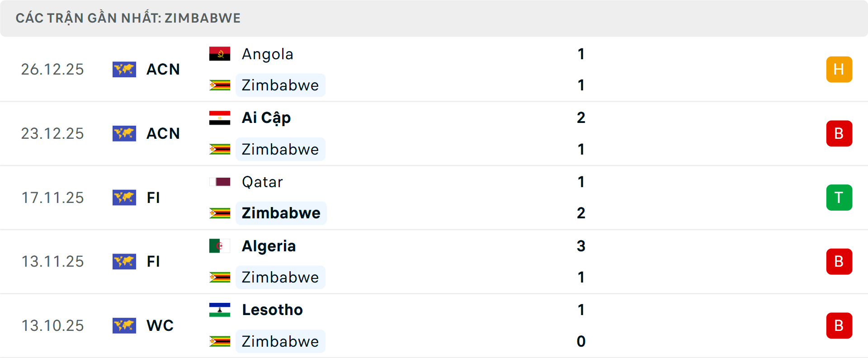Open the CÁC TRẬN GẦN NHẤT: ZIMBABWE header
The height and width of the screenshot is (358, 868).
point(128,18)
